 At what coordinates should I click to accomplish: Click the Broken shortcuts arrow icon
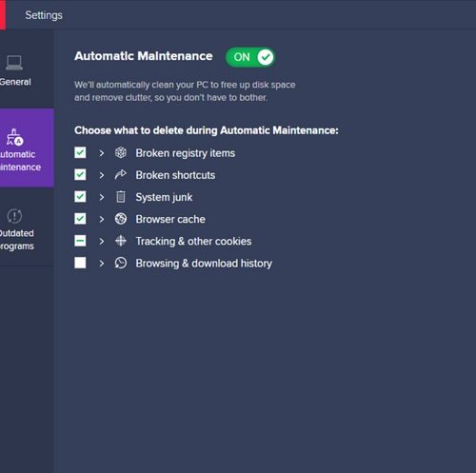coord(121,175)
